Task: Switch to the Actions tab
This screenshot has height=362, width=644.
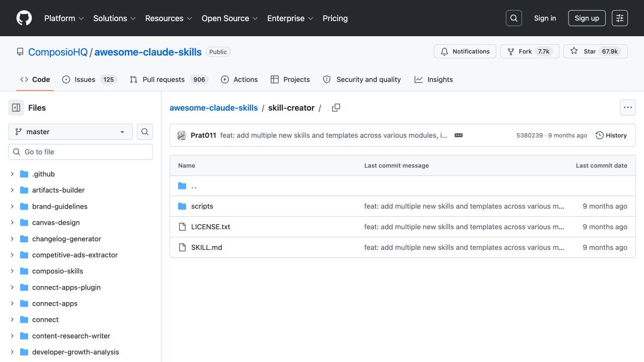Action: tap(239, 79)
